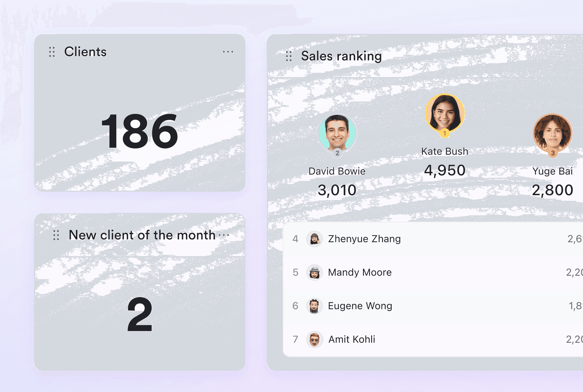Click the Clients widget drag handle
The height and width of the screenshot is (392, 583).
pos(52,52)
